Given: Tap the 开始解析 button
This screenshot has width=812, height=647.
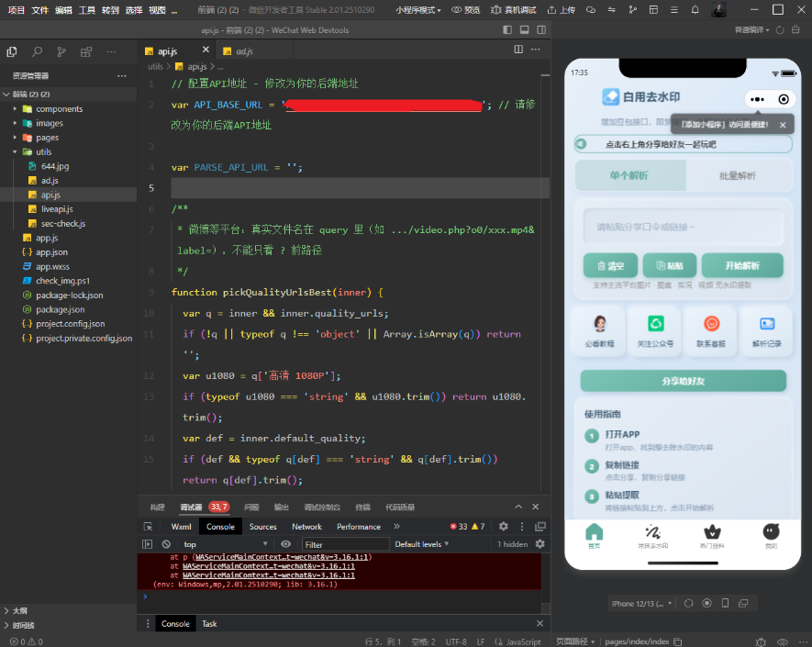Looking at the screenshot, I should coord(742,265).
